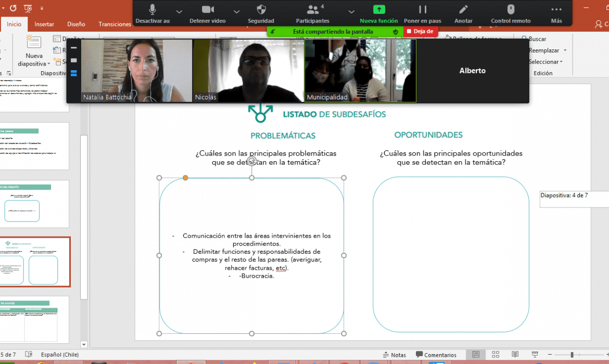
Task: Start slideshow presentation view icon
Action: click(536, 355)
